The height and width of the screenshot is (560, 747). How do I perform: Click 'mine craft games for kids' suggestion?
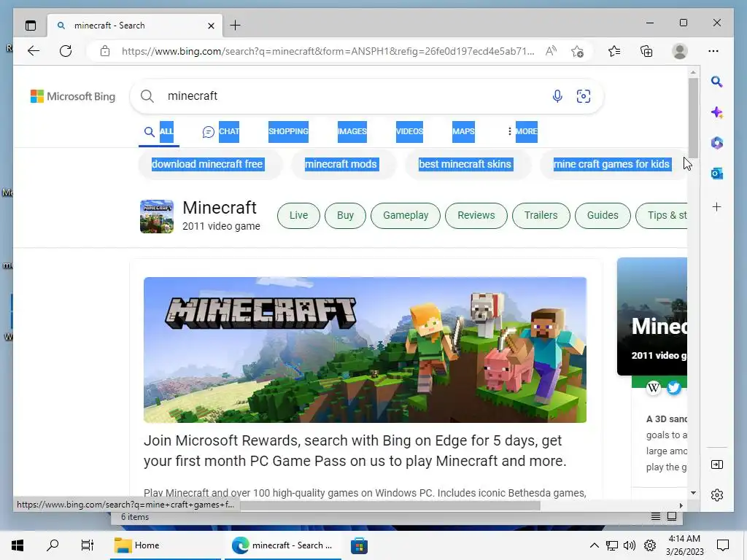tap(612, 164)
